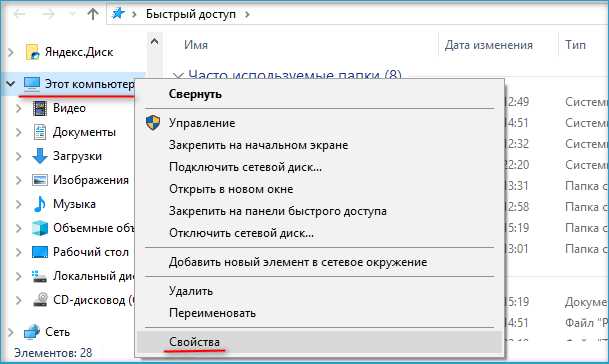Open CD-дисковод in navigation pane
Screen dimensions: 609x364
pos(94,300)
